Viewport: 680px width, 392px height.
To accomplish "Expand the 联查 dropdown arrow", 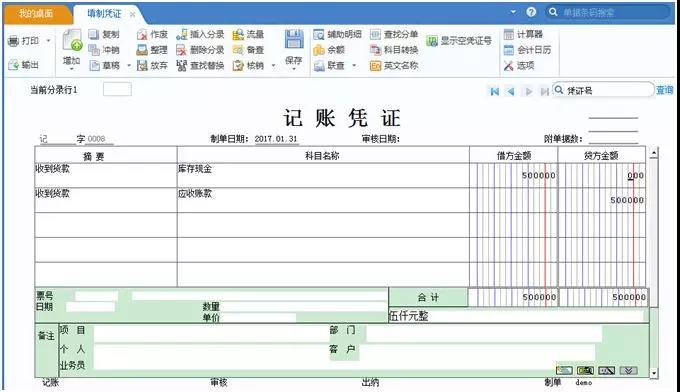I will pos(354,66).
